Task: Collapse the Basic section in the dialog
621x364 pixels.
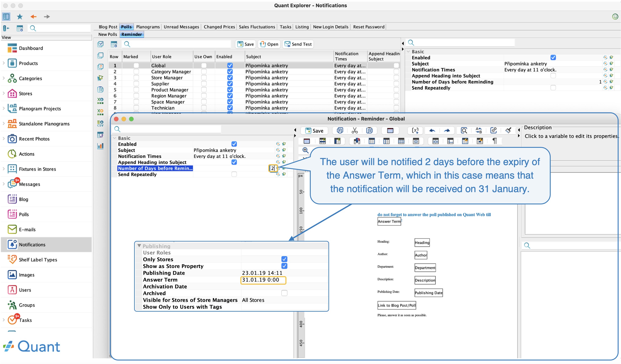Action: point(114,138)
